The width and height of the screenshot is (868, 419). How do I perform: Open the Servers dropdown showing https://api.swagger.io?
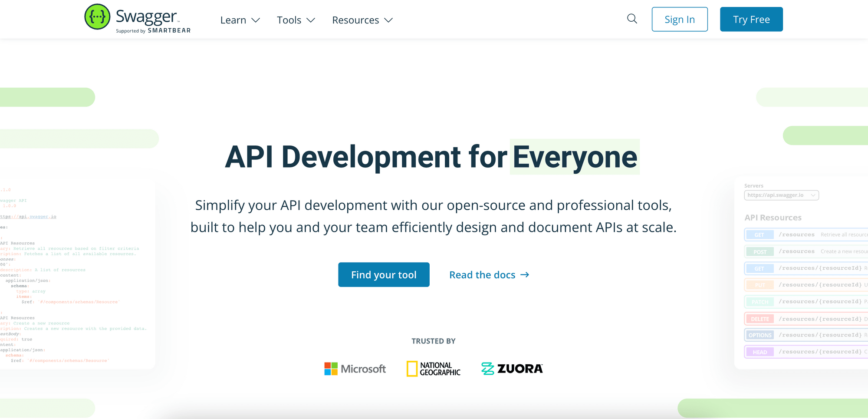pos(781,195)
